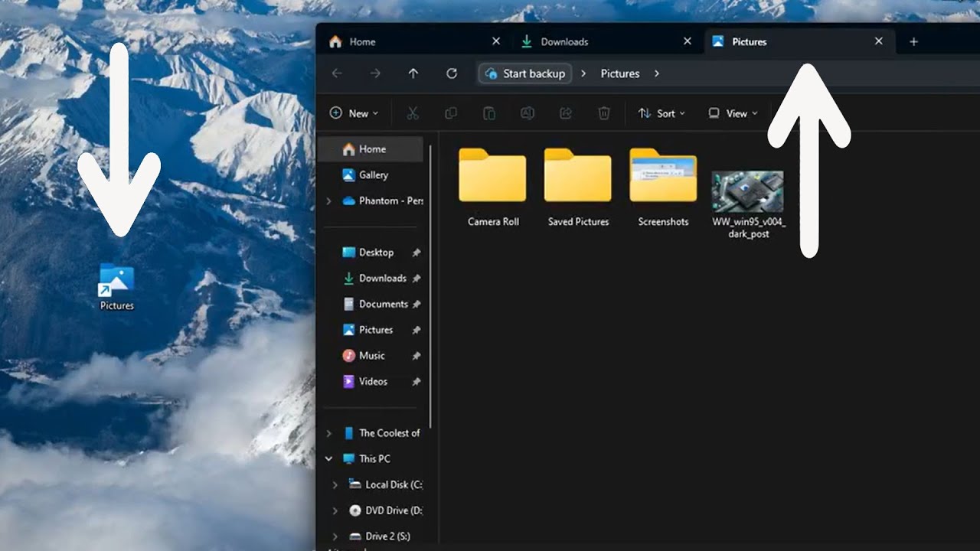Unpin Downloads using its pin icon

coord(416,279)
